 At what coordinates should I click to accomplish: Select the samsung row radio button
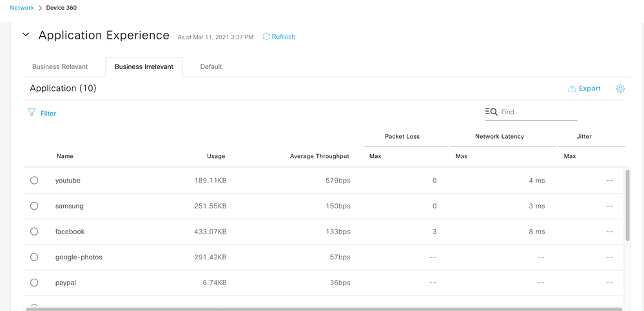pyautogui.click(x=34, y=206)
